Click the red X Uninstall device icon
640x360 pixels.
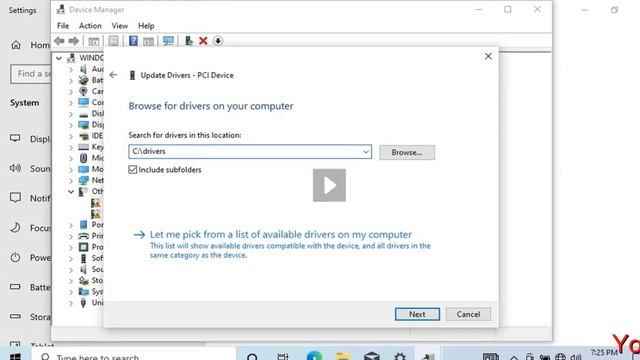tap(203, 41)
